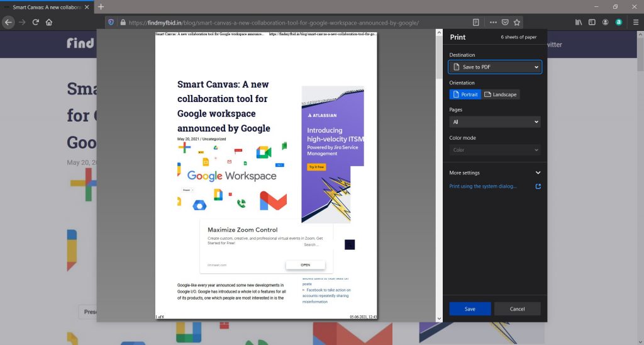The height and width of the screenshot is (345, 644).
Task: Click the tracking protection shield icon
Action: coord(111,22)
